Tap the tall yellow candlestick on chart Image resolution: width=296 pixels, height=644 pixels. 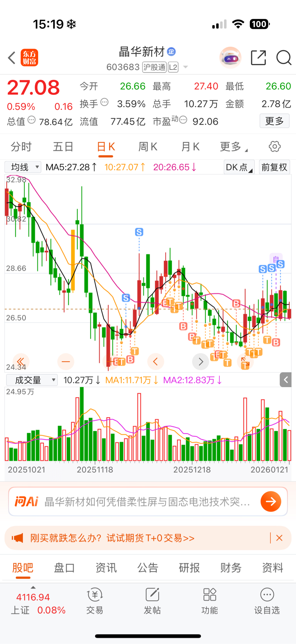coord(73,261)
